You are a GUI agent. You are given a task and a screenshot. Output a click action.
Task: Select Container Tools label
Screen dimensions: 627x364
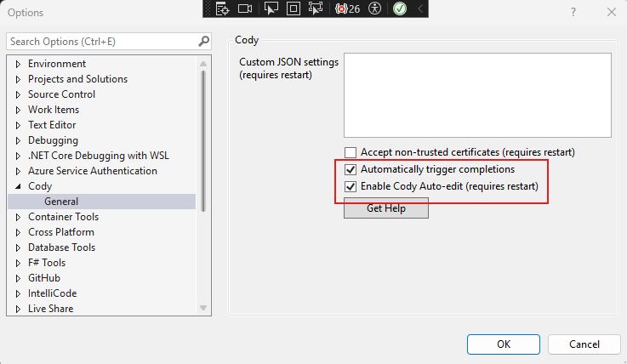(x=63, y=217)
